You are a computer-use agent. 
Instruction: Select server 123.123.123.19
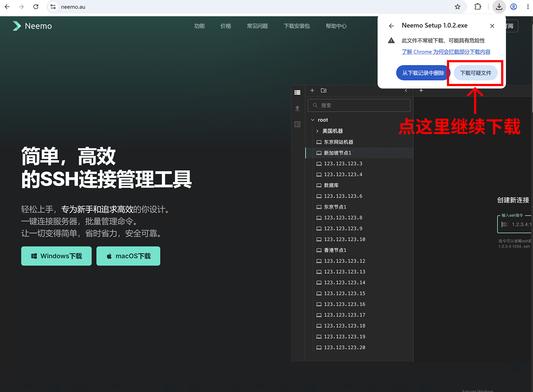(359, 337)
